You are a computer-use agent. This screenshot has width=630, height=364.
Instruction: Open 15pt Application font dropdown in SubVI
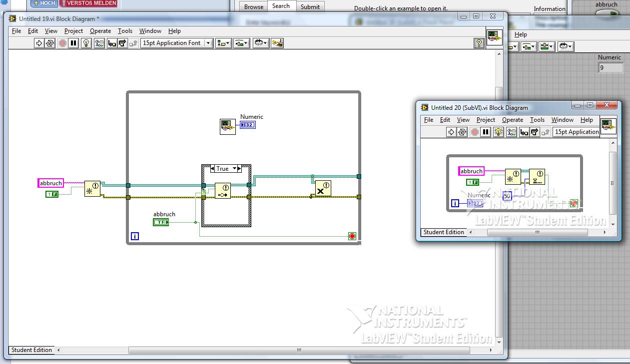point(576,132)
